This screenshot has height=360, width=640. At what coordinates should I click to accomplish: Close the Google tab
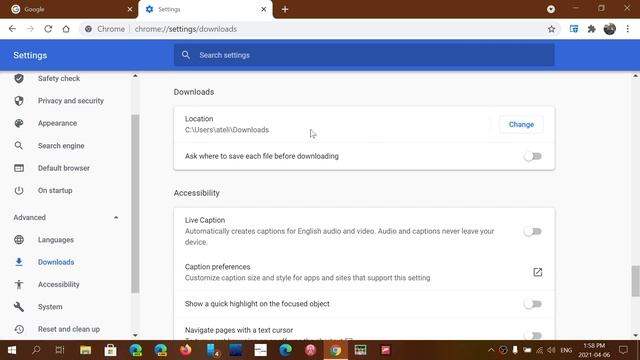click(130, 9)
